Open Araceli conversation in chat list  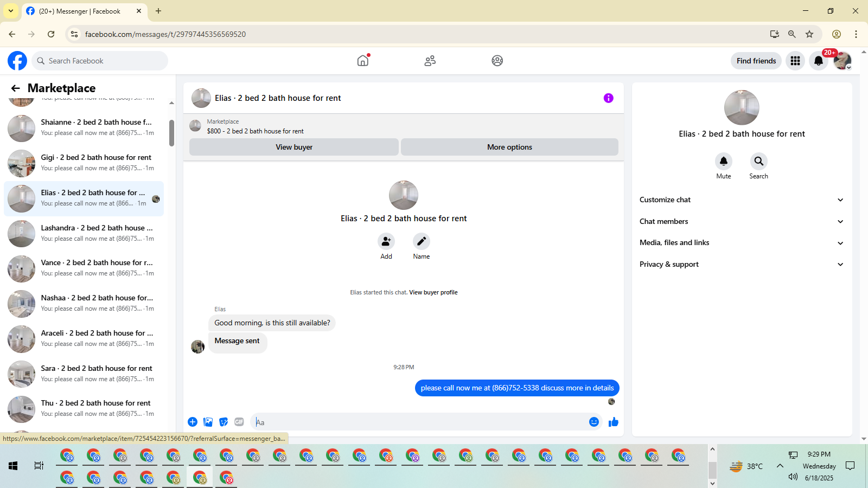(x=84, y=339)
